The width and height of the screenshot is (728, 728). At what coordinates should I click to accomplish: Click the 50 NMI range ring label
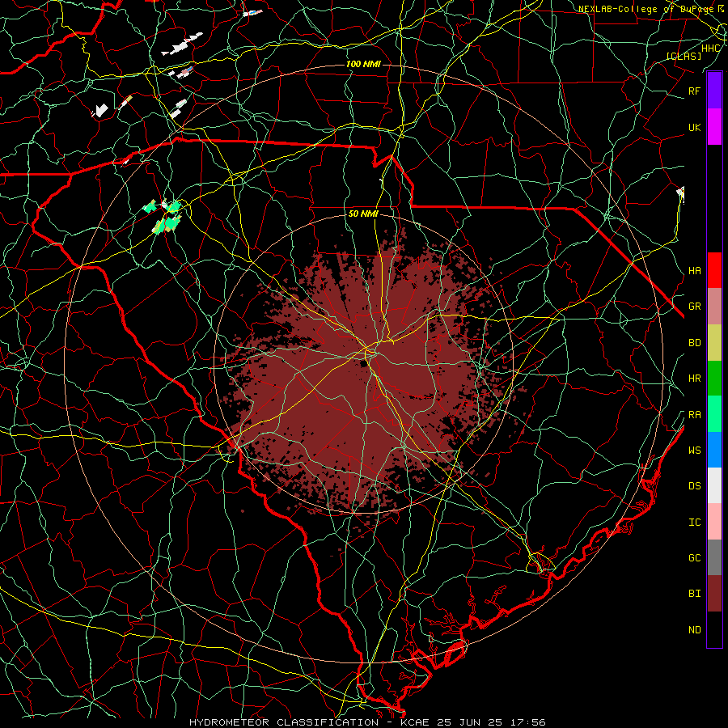[363, 214]
